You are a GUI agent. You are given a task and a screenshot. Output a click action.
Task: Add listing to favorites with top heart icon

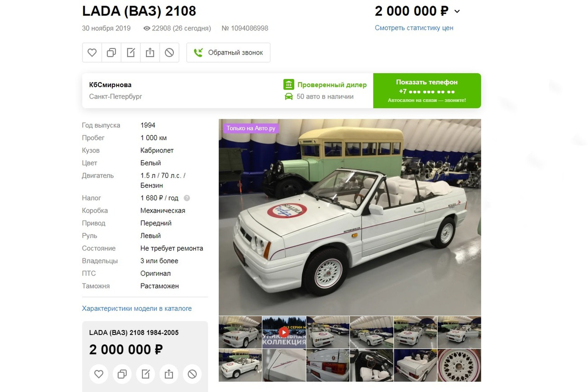pos(92,53)
